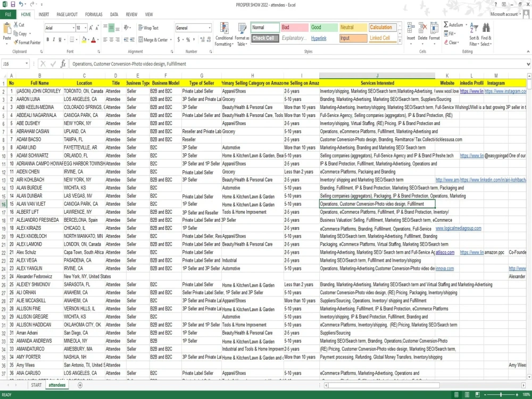Toggle Italic formatting
Viewport: 532px width, 399px height.
(x=54, y=40)
